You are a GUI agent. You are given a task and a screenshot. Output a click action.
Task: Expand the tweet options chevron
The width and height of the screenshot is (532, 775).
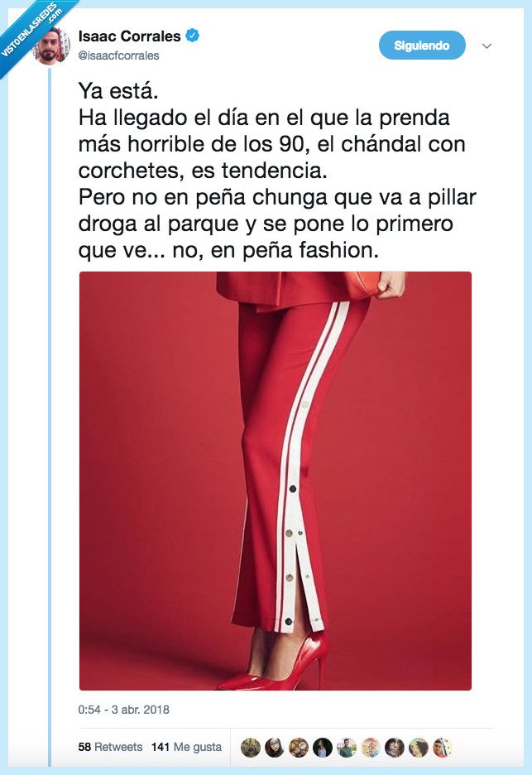[x=486, y=46]
